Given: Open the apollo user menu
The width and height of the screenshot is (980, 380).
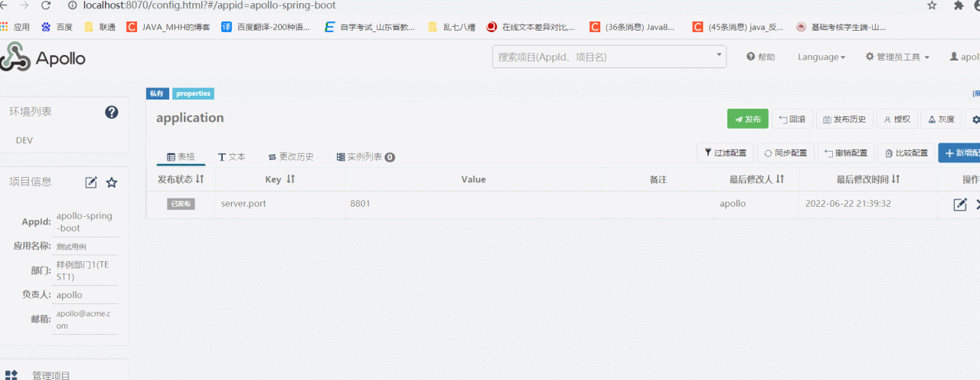Looking at the screenshot, I should (965, 57).
